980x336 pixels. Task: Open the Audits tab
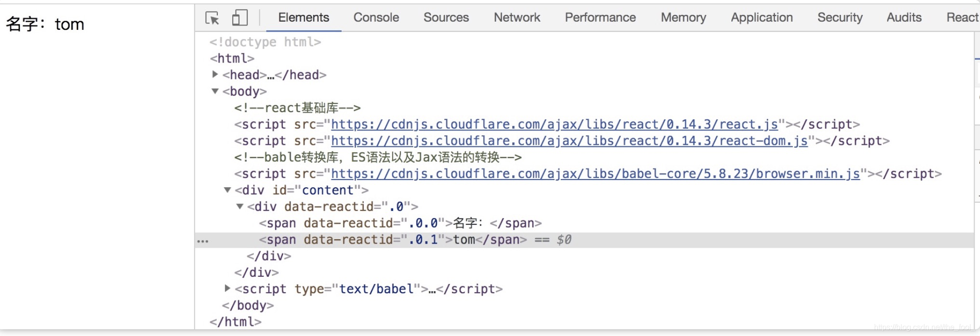coord(904,18)
